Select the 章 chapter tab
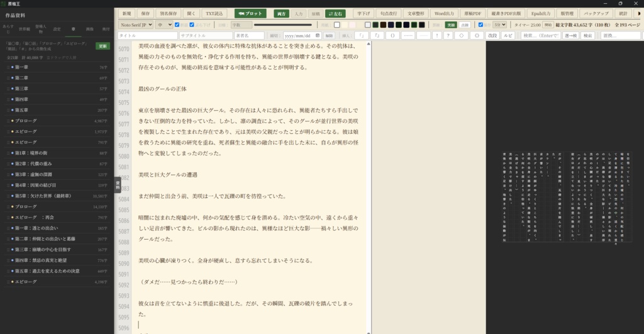Viewport: 644px width, 334px height. point(73,29)
